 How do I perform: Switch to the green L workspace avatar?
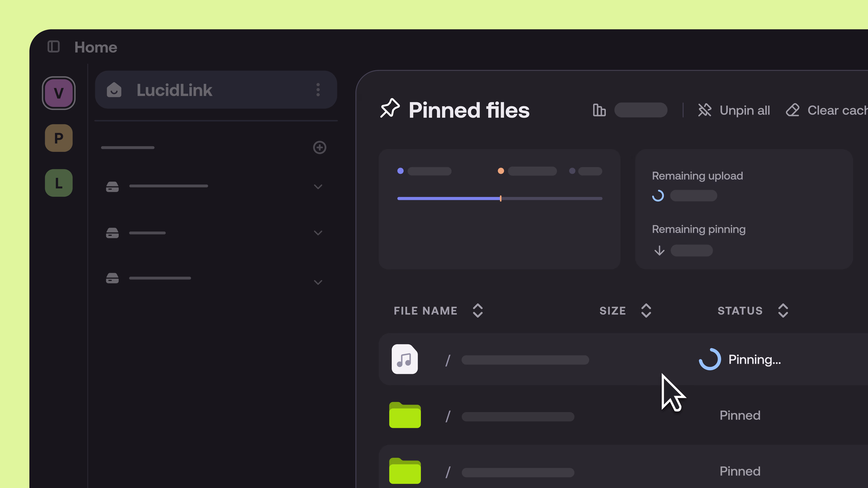point(59,183)
